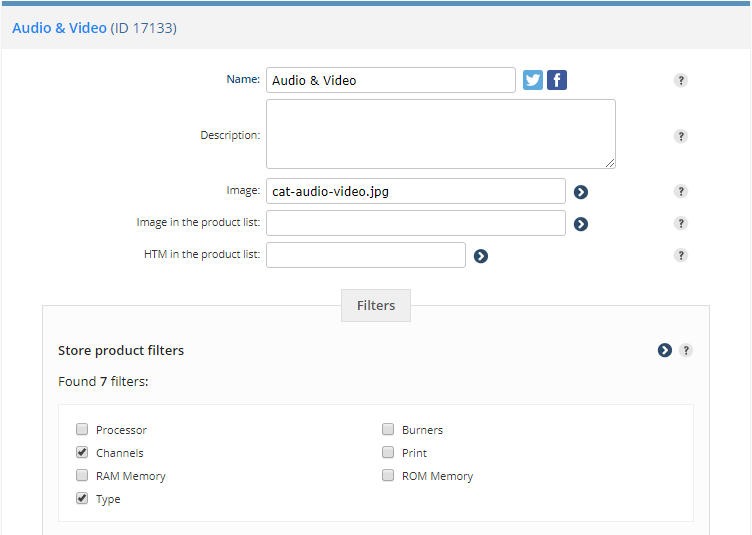Click the 'Store product filters' heading
The height and width of the screenshot is (535, 752).
[x=121, y=350]
